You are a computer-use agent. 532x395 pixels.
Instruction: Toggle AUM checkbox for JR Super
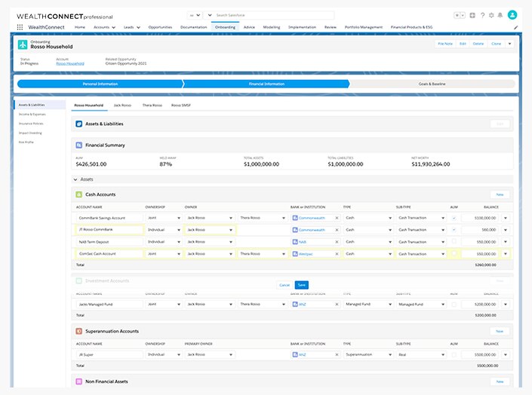(x=454, y=354)
